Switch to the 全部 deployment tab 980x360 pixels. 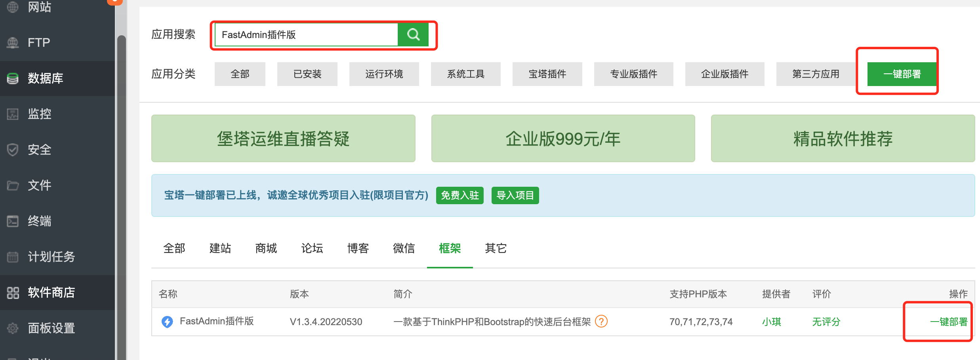(x=174, y=248)
